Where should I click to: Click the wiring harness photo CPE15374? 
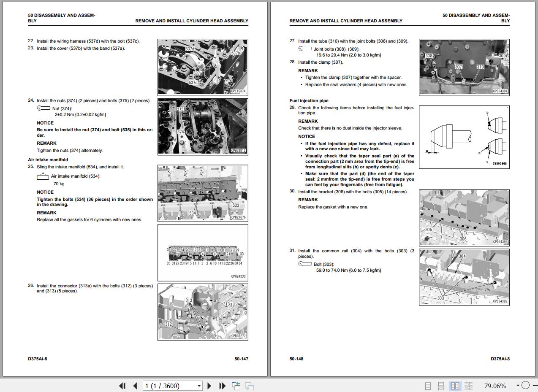coord(203,67)
